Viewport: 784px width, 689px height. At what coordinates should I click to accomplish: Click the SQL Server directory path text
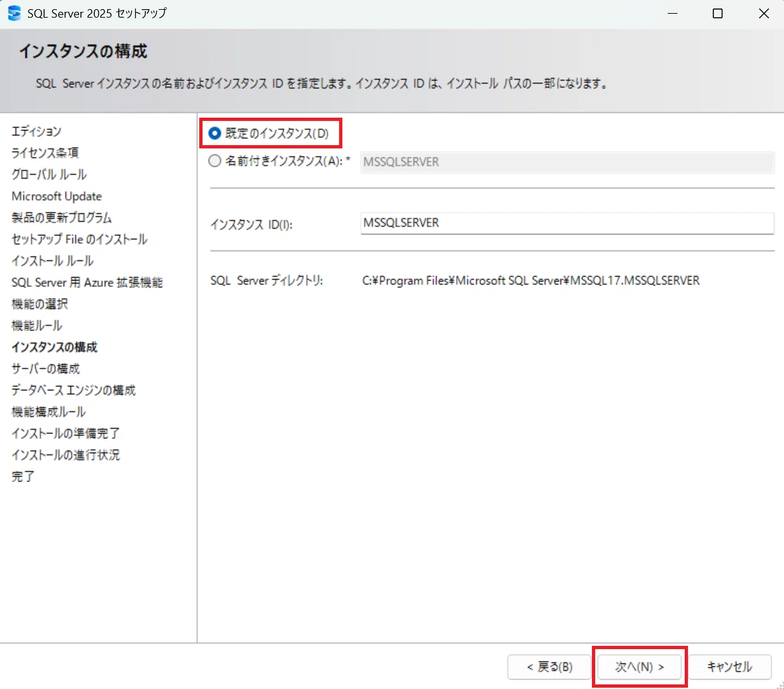531,280
